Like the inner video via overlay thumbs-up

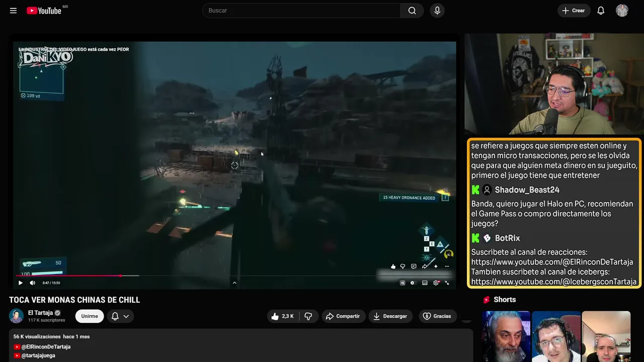(x=393, y=266)
